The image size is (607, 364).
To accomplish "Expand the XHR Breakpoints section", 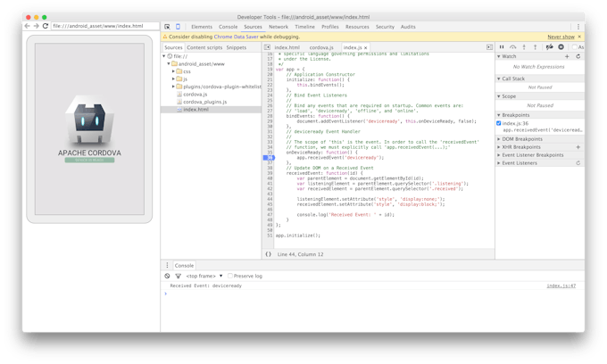I will click(499, 147).
